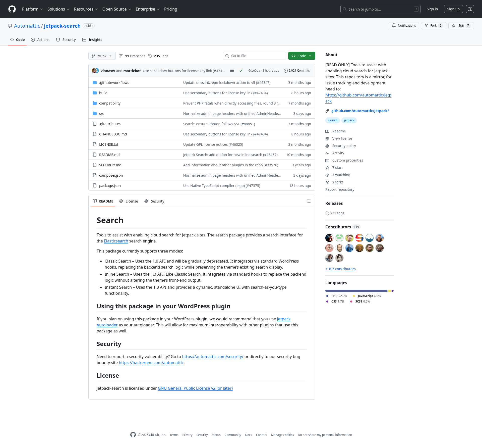This screenshot has width=482, height=448.
Task: Click the first contributor avatar
Action: pos(329,238)
